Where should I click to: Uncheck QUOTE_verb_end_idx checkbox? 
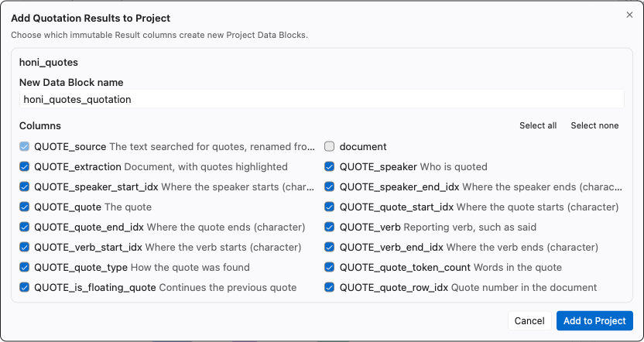[330, 247]
